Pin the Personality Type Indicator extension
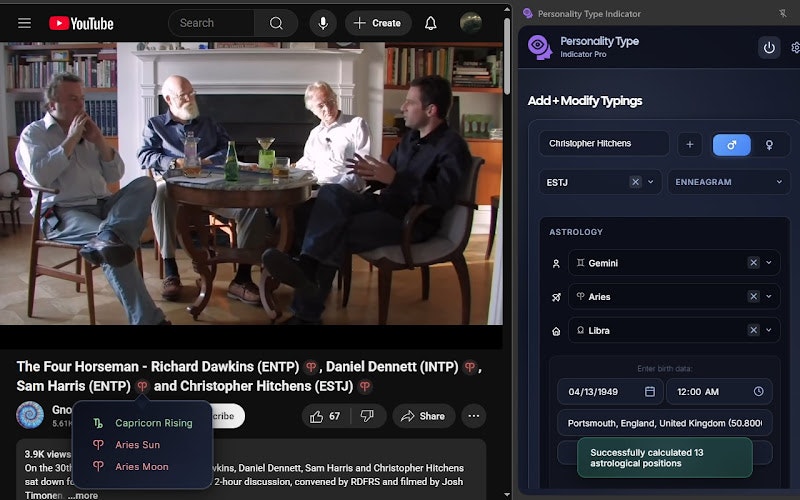The width and height of the screenshot is (800, 500). point(783,13)
